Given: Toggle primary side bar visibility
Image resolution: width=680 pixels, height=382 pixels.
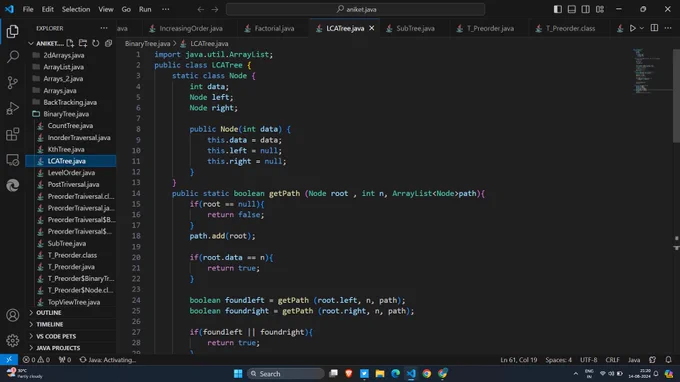Looking at the screenshot, I should pyautogui.click(x=558, y=9).
